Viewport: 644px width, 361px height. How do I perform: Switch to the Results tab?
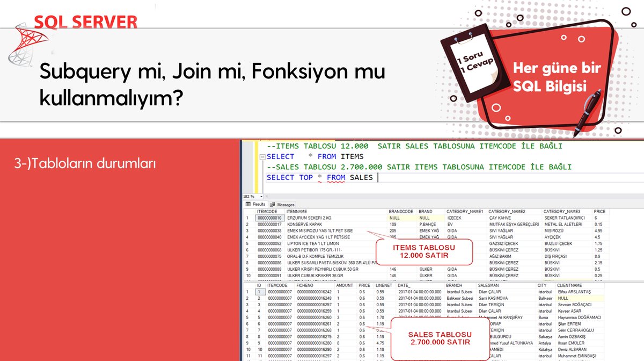pyautogui.click(x=256, y=205)
